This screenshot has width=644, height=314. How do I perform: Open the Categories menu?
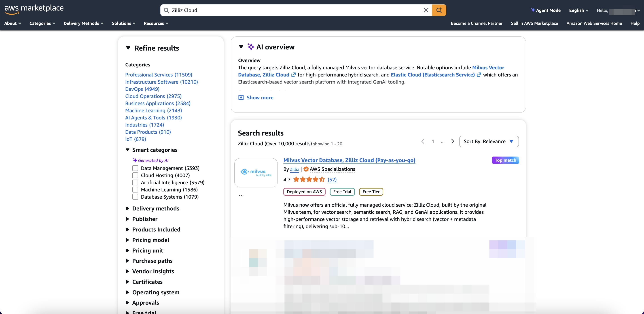42,23
